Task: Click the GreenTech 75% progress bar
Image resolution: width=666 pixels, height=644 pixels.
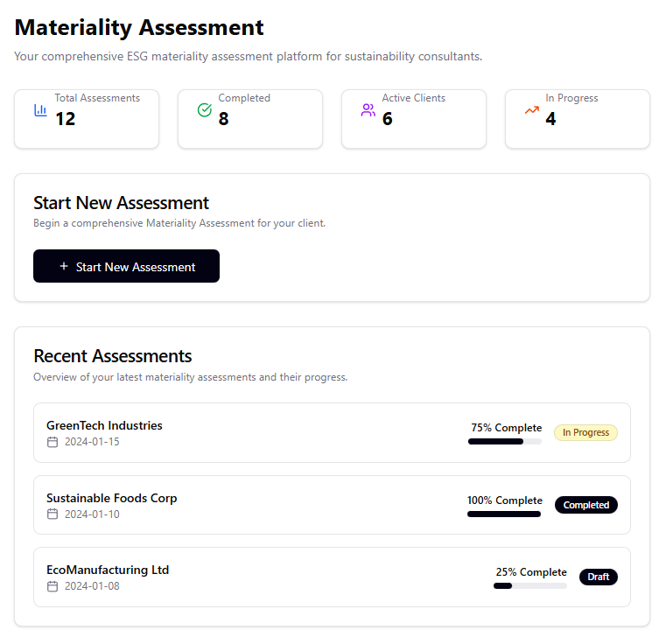Action: pyautogui.click(x=504, y=442)
